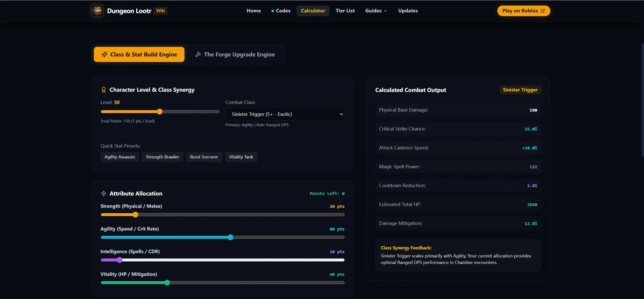Viewport: 644px width, 299px height.
Task: Click the Play on Roblox button
Action: (524, 11)
